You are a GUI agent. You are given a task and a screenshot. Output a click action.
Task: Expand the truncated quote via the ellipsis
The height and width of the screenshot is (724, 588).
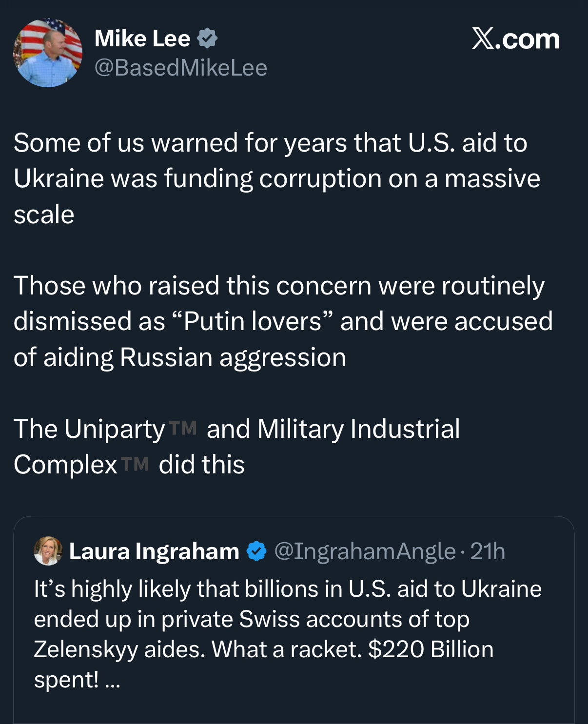click(x=112, y=681)
